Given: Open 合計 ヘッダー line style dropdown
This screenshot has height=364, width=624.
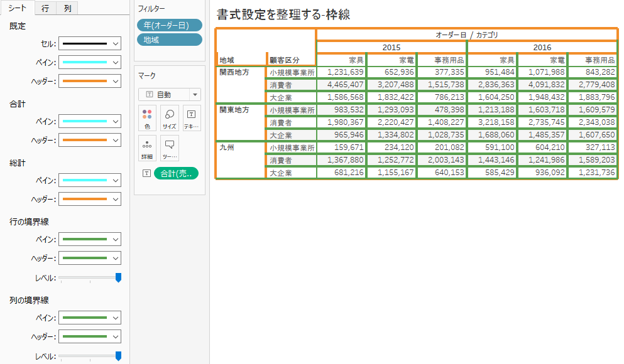Looking at the screenshot, I should [x=90, y=141].
